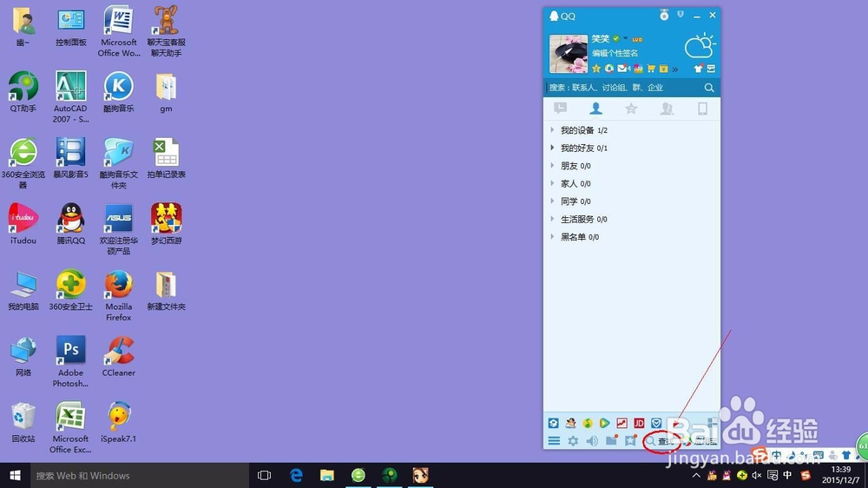Open JD shopping app icon
868x488 pixels.
(639, 423)
